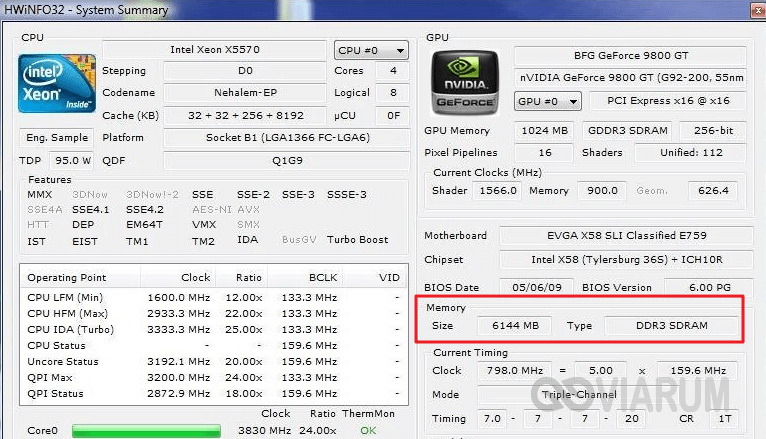Click the memory Mode Triple-Channel field
This screenshot has width=766, height=439.
coord(607,395)
